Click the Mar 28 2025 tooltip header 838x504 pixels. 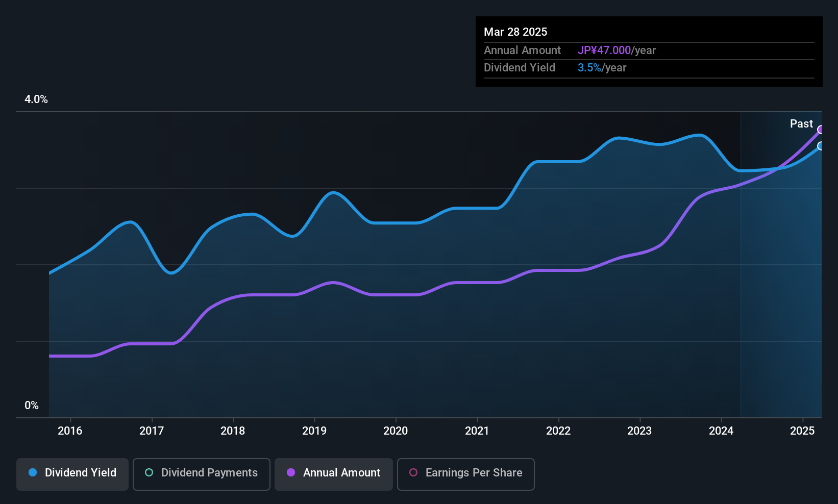pos(515,32)
